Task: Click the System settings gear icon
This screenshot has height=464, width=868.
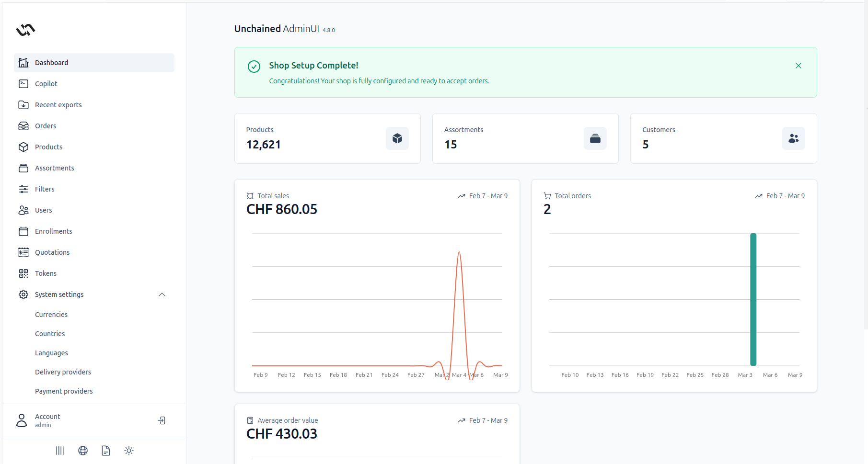Action: click(23, 294)
